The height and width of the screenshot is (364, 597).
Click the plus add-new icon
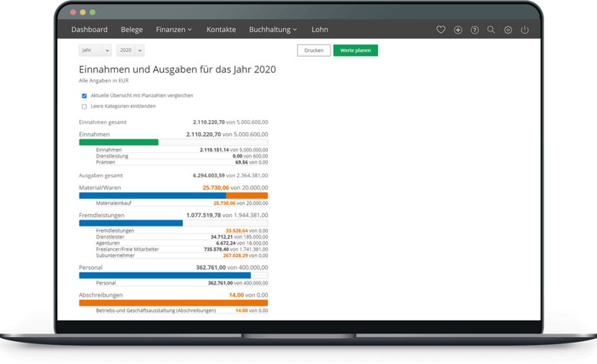pyautogui.click(x=458, y=30)
